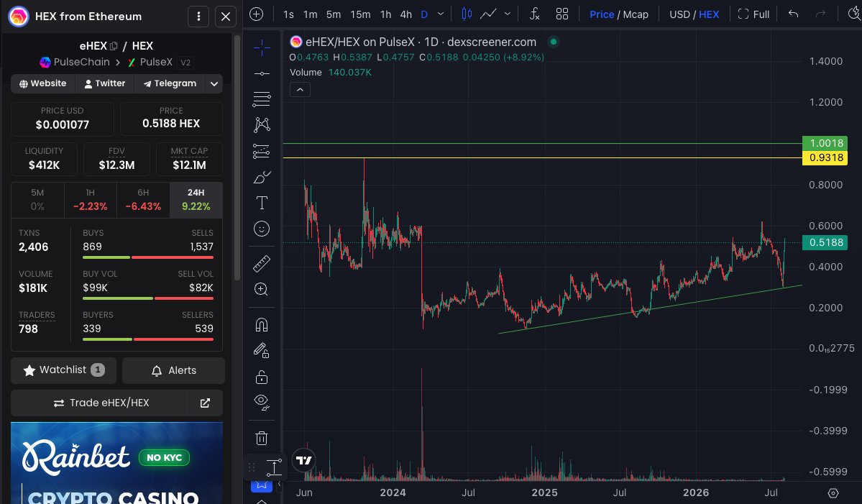Select the 4h timeframe
Screen dimensions: 862x504
(x=405, y=14)
